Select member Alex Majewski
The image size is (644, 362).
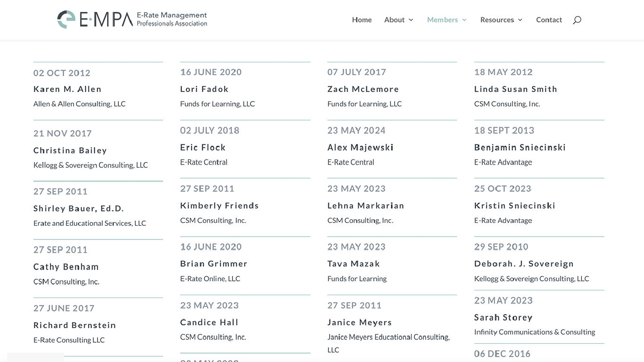coord(361,148)
